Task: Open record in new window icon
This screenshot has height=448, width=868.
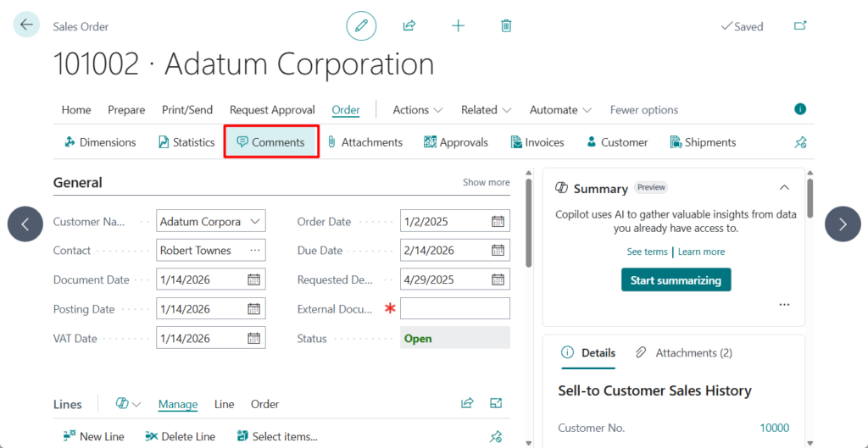Action: pyautogui.click(x=800, y=25)
